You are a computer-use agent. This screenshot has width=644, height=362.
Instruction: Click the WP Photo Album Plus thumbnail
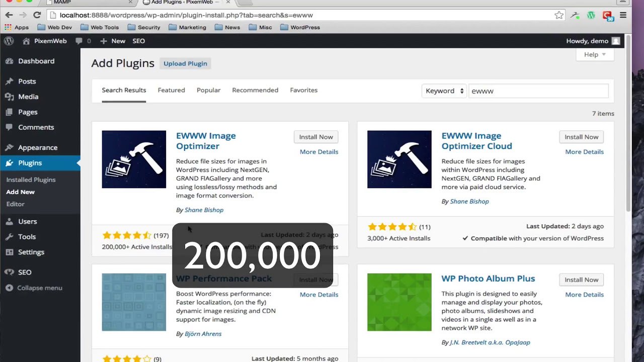399,302
